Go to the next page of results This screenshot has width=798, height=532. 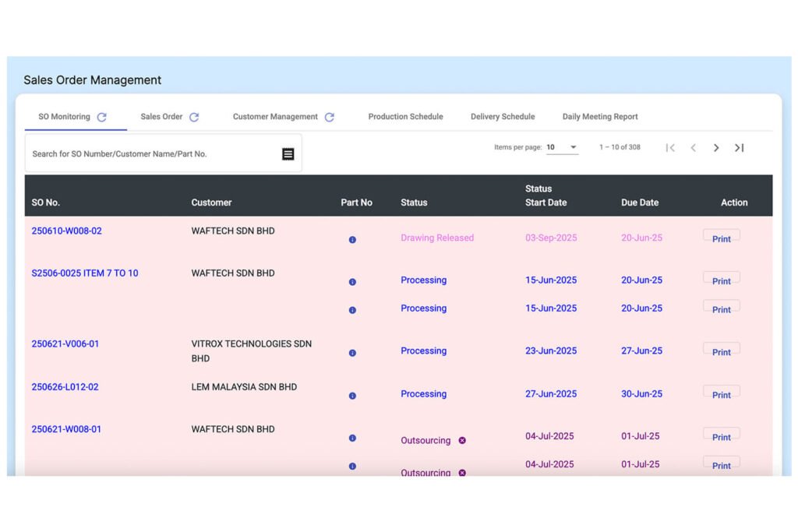(x=716, y=148)
